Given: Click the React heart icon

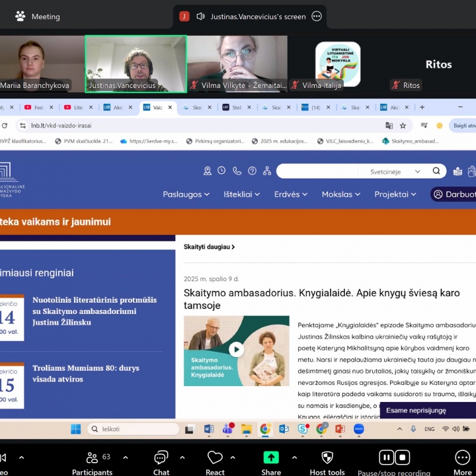Looking at the screenshot, I should pyautogui.click(x=215, y=458).
